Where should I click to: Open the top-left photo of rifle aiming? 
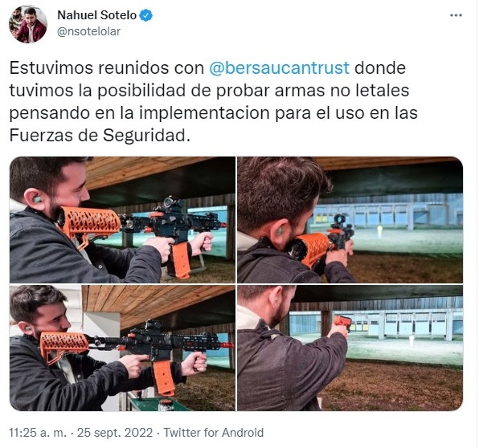click(x=122, y=220)
